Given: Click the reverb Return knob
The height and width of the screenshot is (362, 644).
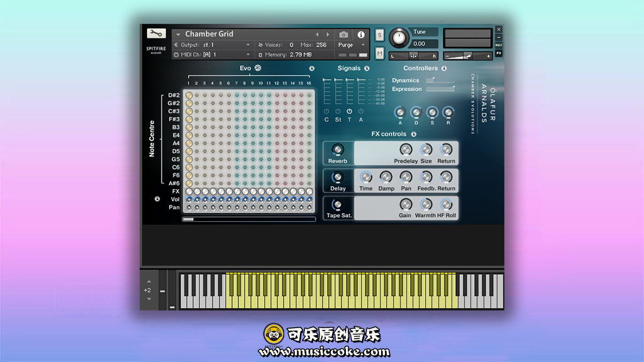Looking at the screenshot, I should tap(446, 150).
